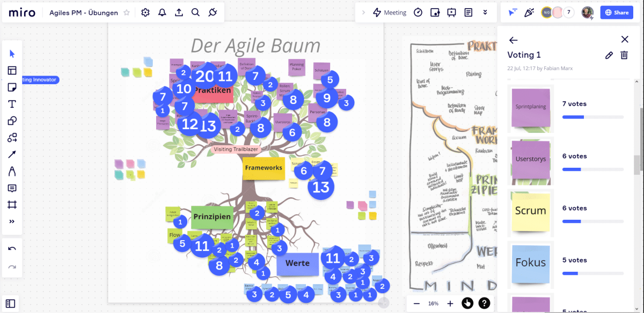The height and width of the screenshot is (313, 644).
Task: Send a reaction with party icon
Action: pyautogui.click(x=529, y=12)
